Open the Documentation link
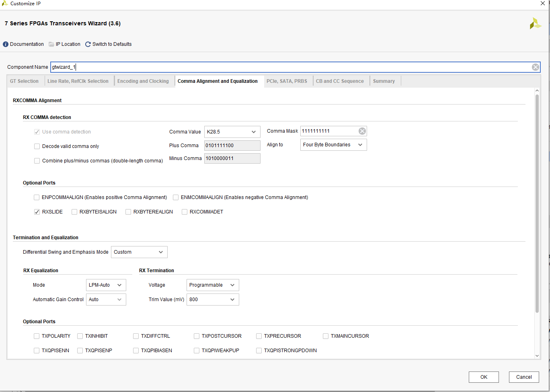The image size is (550, 392). (x=27, y=44)
